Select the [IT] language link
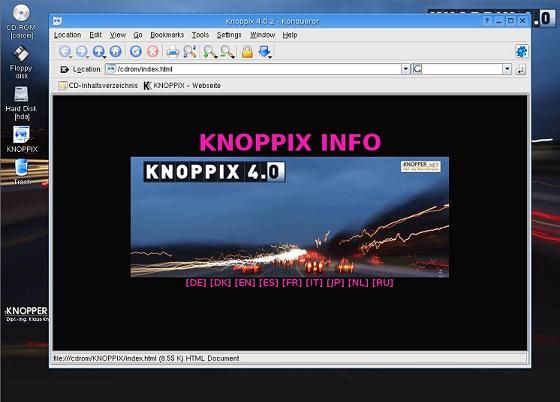 point(314,283)
